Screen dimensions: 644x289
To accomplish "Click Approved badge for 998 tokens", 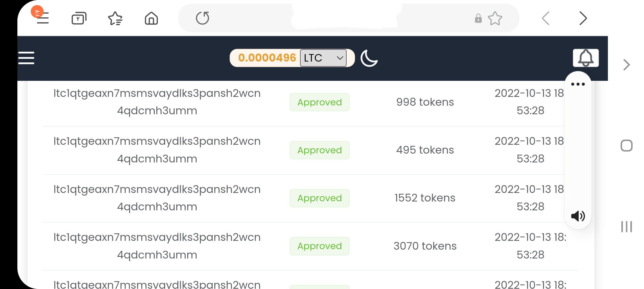I will [x=320, y=102].
